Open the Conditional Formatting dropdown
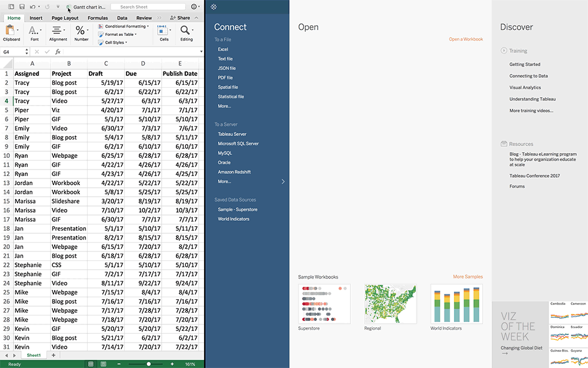 [123, 26]
